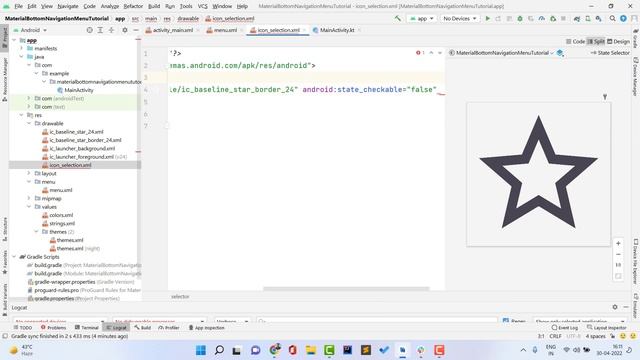Viewport: 640px width, 360px height.
Task: Open the Profiler tool window
Action: click(169, 327)
